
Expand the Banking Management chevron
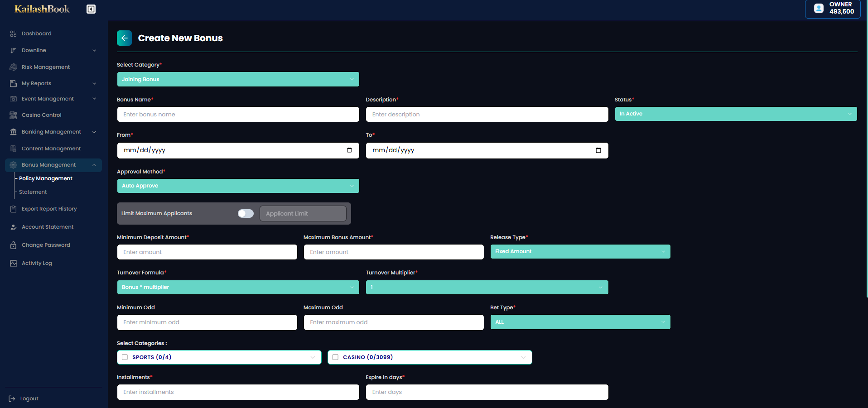94,132
